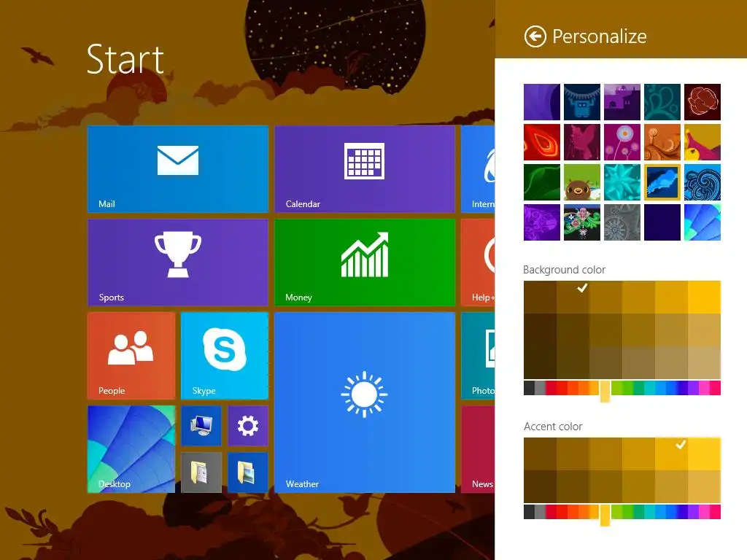The height and width of the screenshot is (560, 747).
Task: Choose the orange swirl thumbnail
Action: tap(662, 142)
